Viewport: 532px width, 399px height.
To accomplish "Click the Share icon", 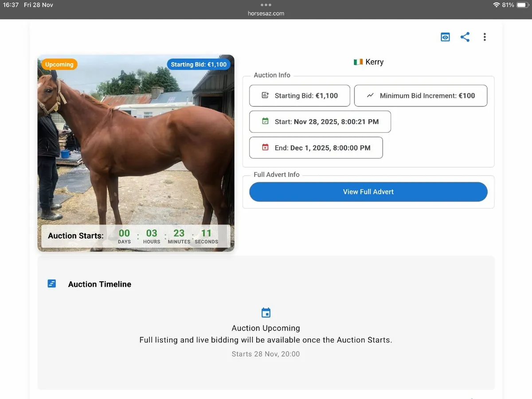I will 465,37.
